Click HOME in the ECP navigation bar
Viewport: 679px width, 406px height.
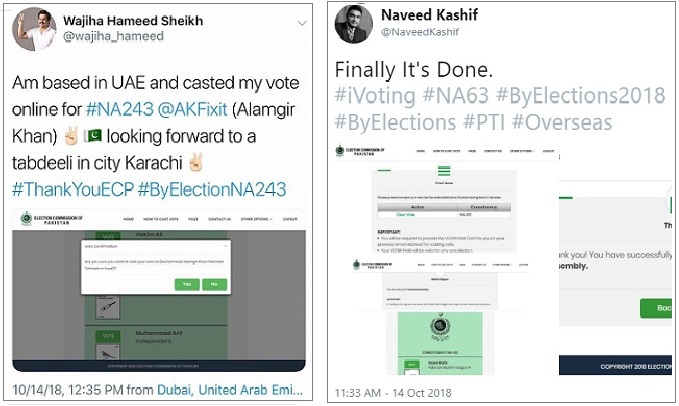126,220
